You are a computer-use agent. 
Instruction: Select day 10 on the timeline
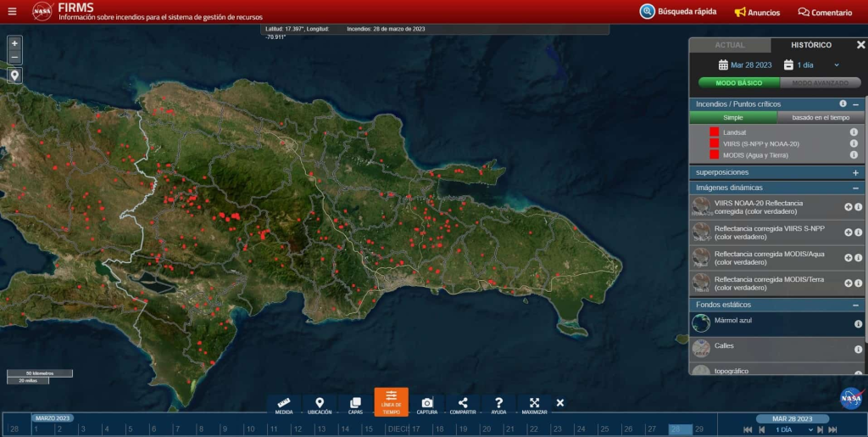tap(250, 429)
